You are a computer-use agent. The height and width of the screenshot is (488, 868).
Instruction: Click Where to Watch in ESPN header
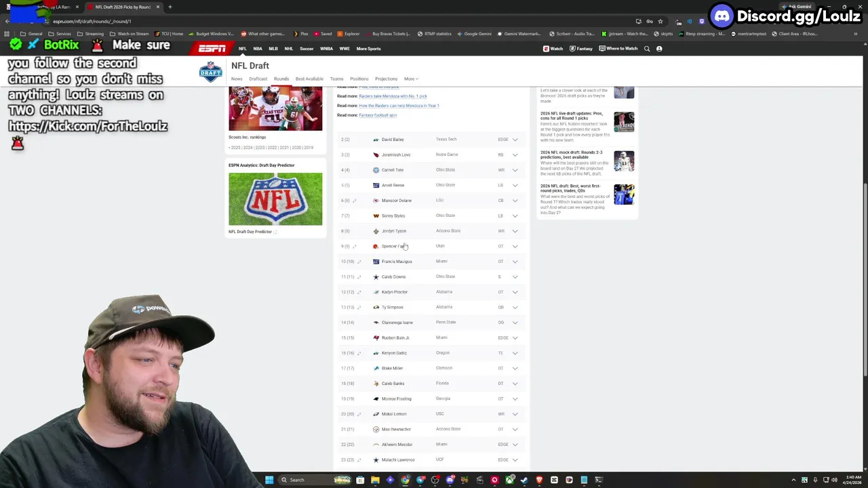point(618,49)
